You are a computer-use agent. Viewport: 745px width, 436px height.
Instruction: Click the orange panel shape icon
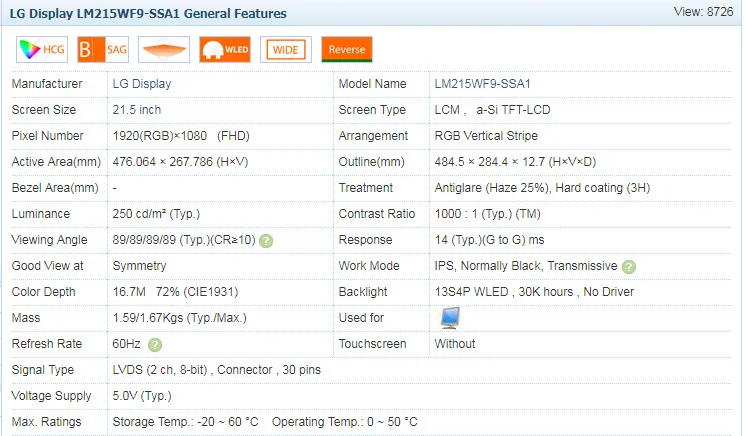click(x=164, y=49)
